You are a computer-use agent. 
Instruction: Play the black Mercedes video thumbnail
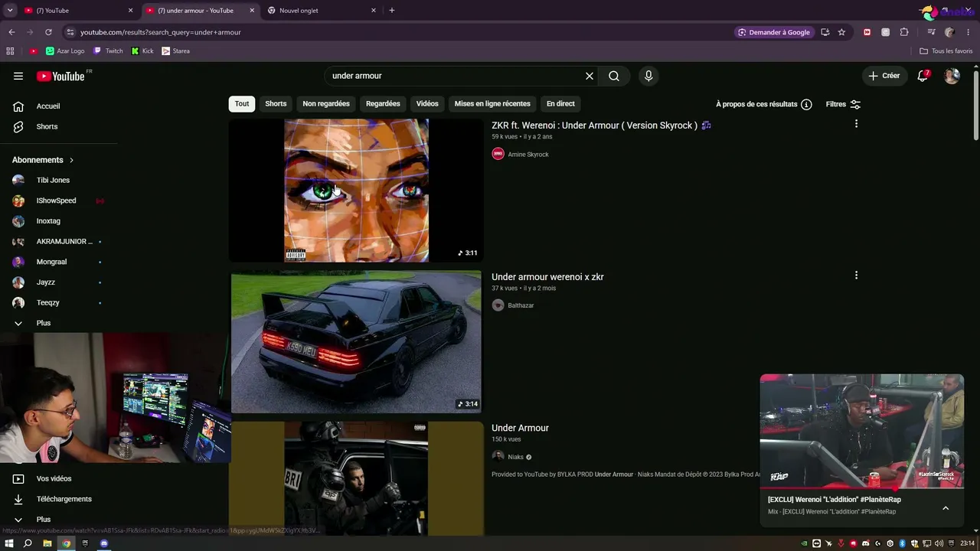(x=356, y=341)
